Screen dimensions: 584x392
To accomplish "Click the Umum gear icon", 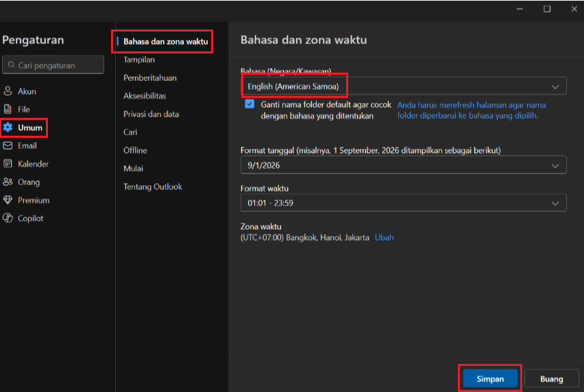I will (8, 127).
